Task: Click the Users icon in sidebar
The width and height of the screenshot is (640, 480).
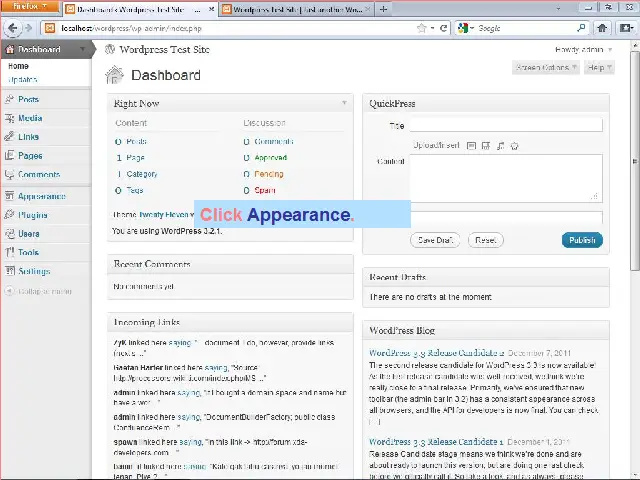Action: (x=9, y=233)
